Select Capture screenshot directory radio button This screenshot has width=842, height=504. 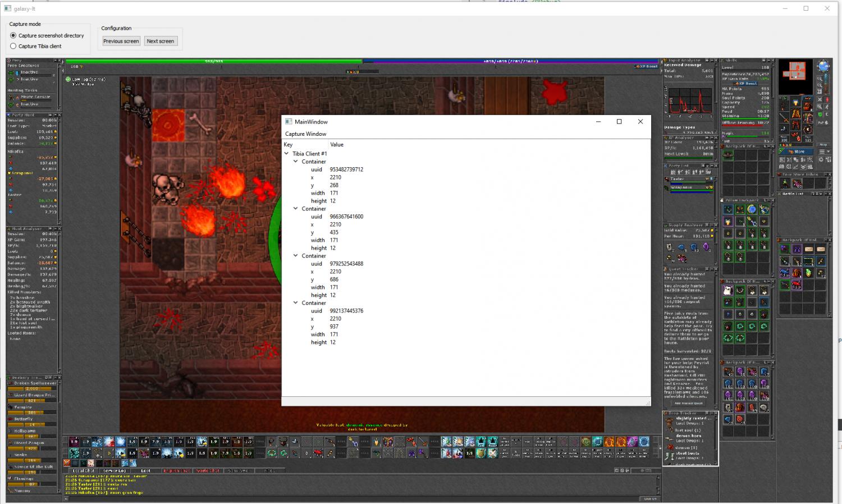tap(13, 35)
